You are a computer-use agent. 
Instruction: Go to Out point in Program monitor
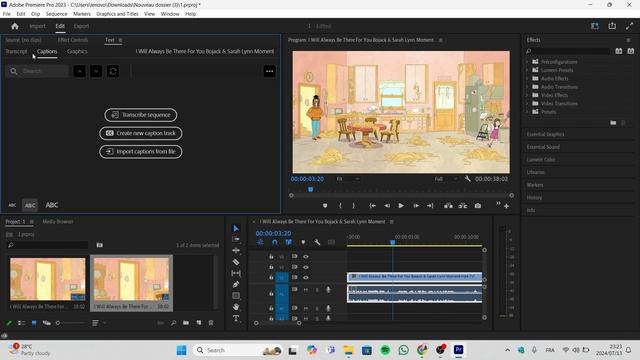pos(430,206)
